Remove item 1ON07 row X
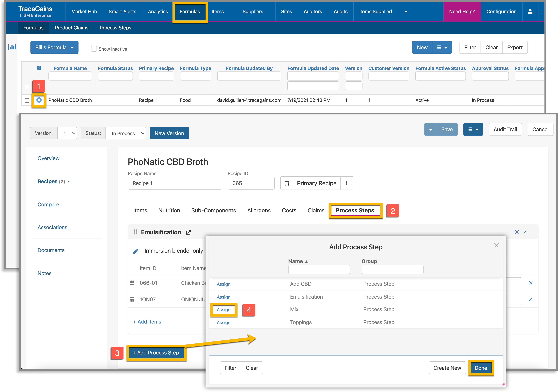 531,299
